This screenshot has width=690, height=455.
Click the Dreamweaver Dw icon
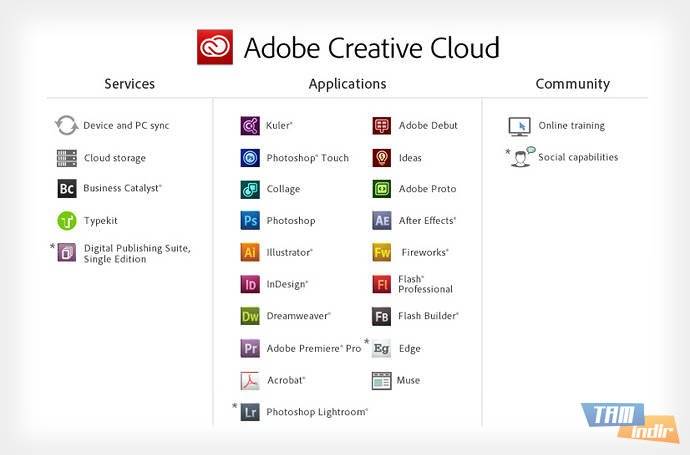pyautogui.click(x=250, y=317)
